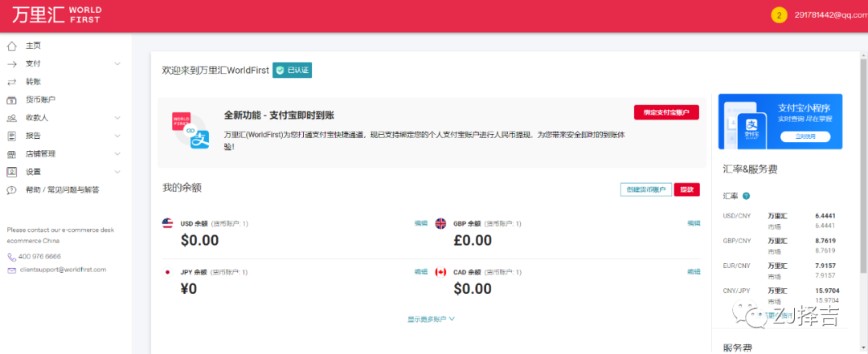The height and width of the screenshot is (354, 868).
Task: Expand the 设置 menu chevron
Action: pyautogui.click(x=117, y=172)
